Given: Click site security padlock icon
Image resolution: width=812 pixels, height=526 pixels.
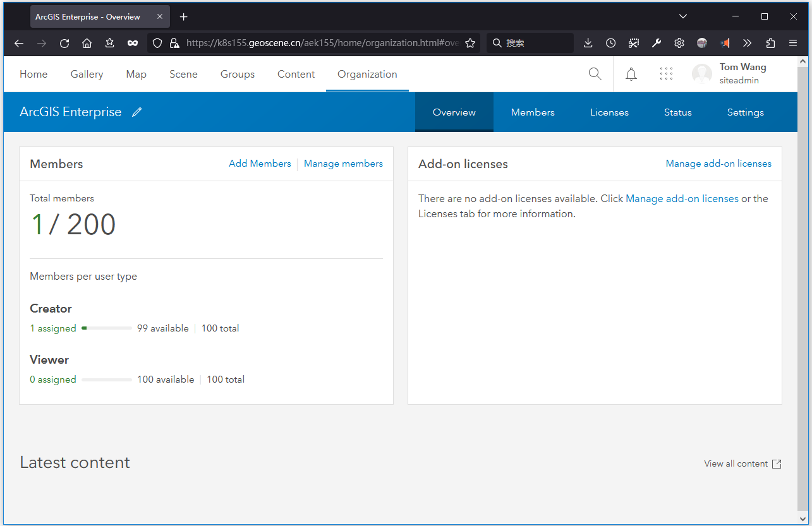Looking at the screenshot, I should point(174,43).
